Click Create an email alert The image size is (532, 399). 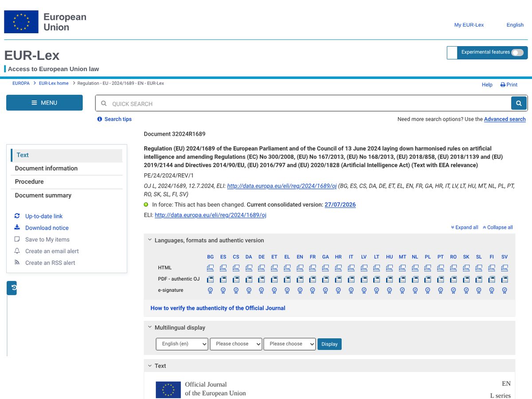click(x=52, y=251)
